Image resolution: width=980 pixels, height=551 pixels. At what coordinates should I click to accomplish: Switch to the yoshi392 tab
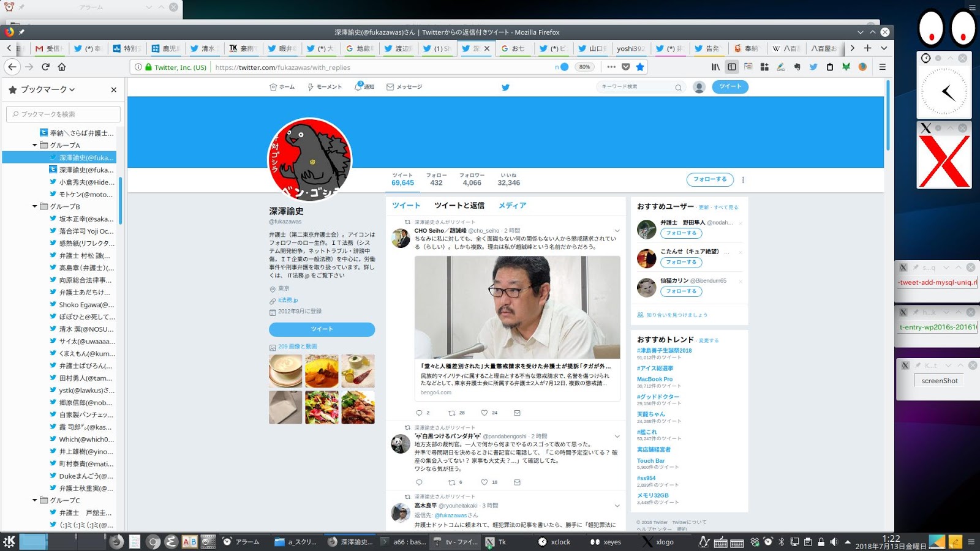pyautogui.click(x=630, y=48)
